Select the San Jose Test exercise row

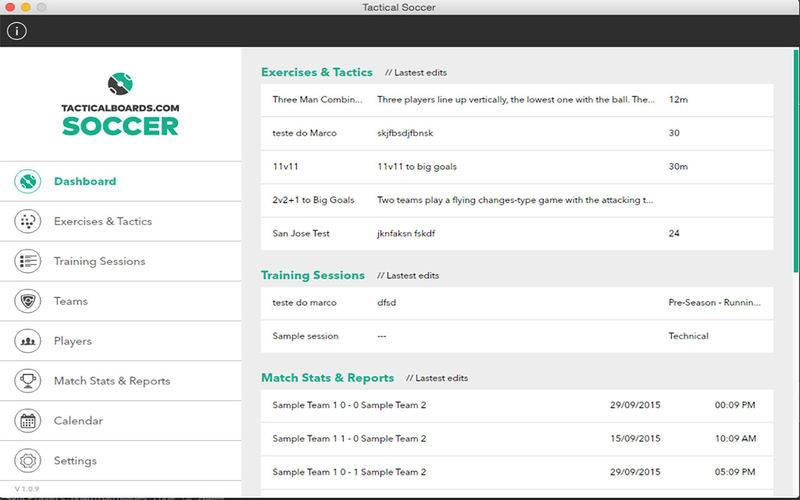516,234
